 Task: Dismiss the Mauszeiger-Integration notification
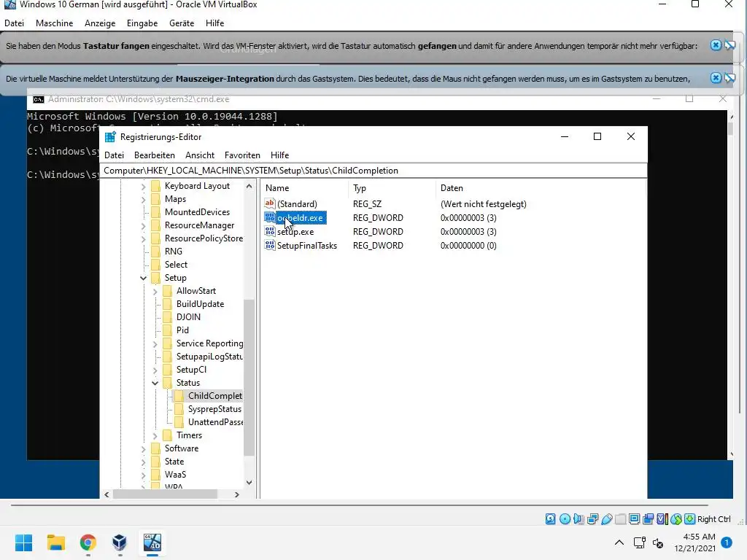[716, 77]
